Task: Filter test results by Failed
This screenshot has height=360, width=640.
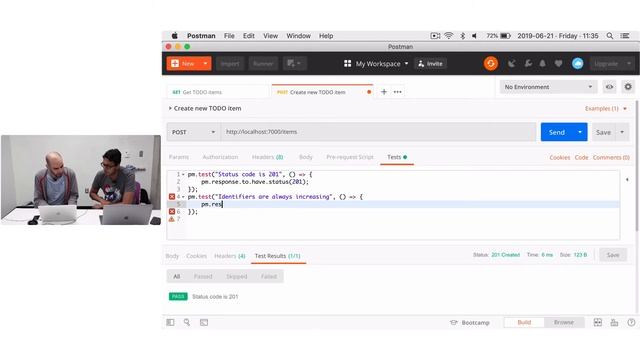Action: 269,277
